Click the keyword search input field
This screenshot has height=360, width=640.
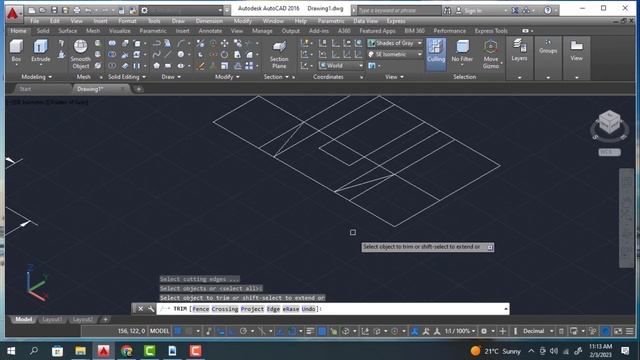pyautogui.click(x=399, y=10)
